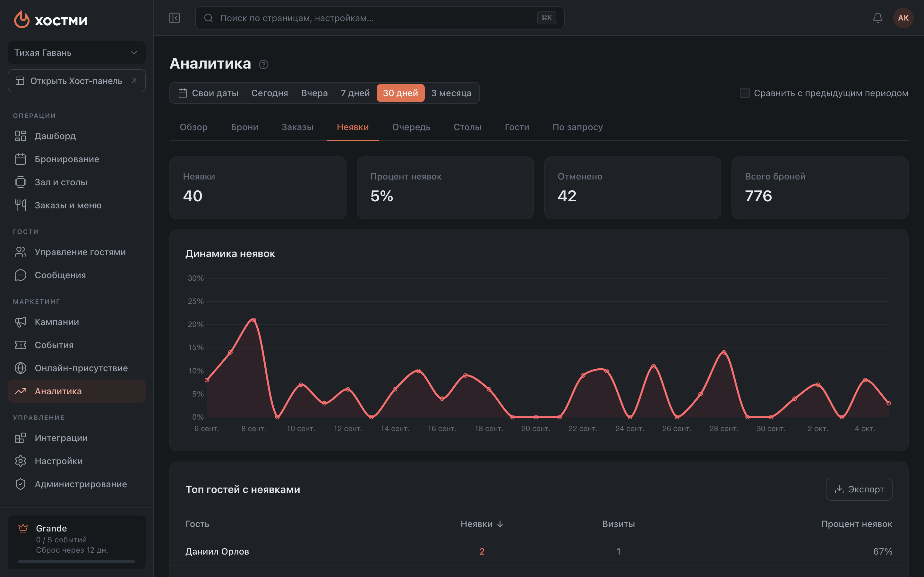The image size is (924, 577).
Task: Click the 8 сент. peak chart point
Action: click(x=253, y=320)
